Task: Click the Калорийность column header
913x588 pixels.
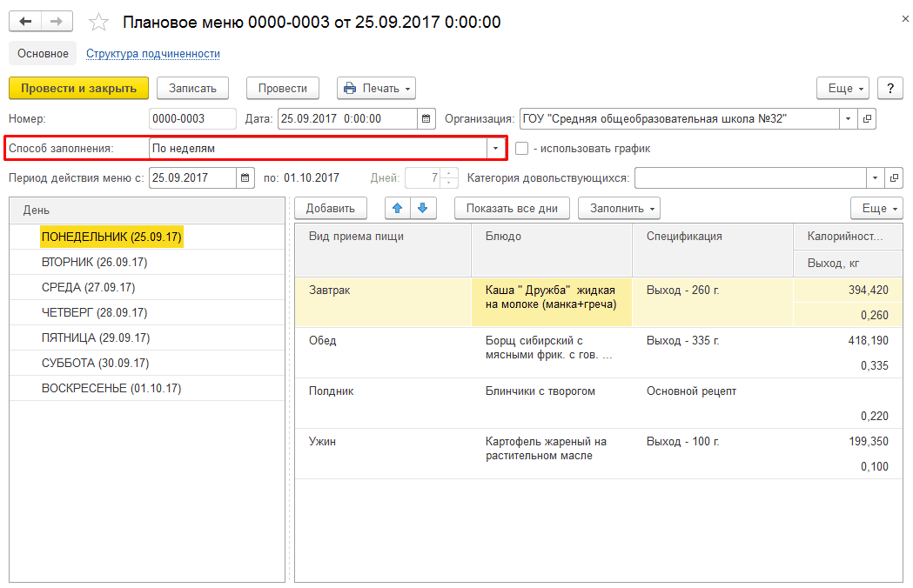Action: tap(848, 237)
